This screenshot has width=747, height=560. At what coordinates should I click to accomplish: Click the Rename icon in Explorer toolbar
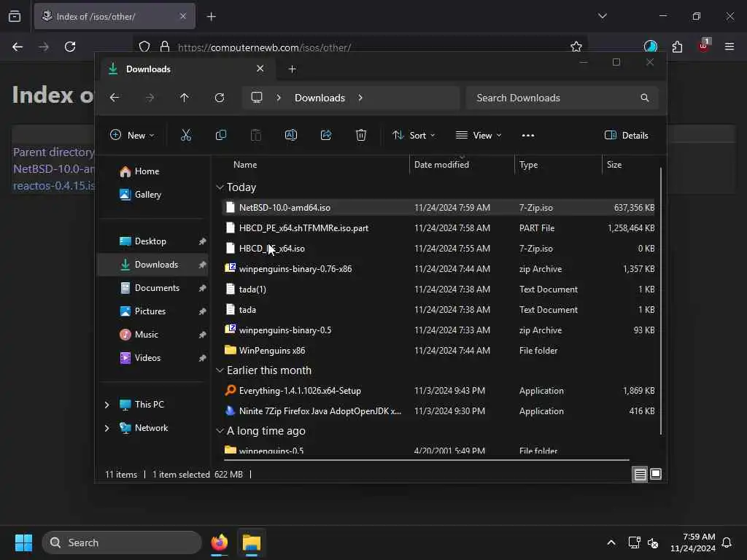[290, 135]
